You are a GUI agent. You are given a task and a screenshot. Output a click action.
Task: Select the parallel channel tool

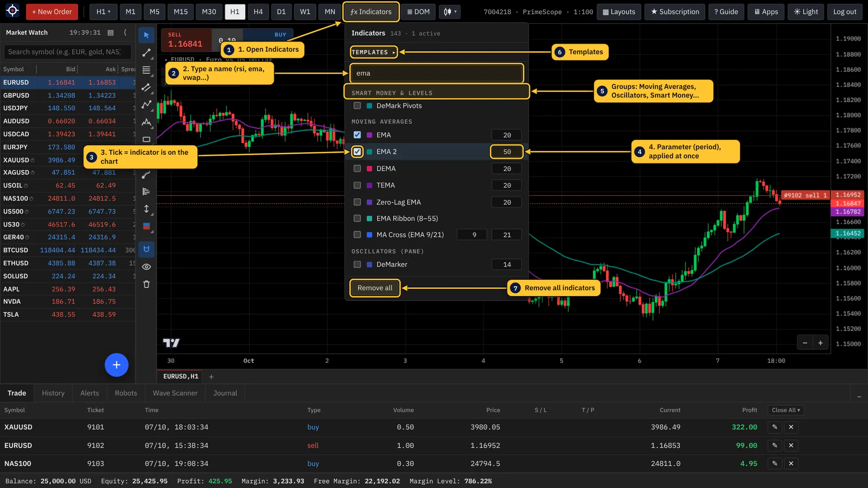coord(146,87)
